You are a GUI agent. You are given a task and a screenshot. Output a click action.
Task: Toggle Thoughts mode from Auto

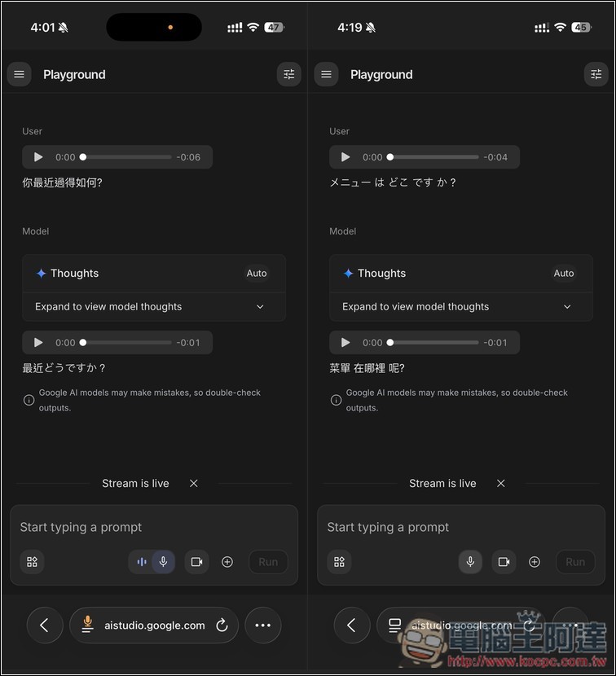(257, 273)
